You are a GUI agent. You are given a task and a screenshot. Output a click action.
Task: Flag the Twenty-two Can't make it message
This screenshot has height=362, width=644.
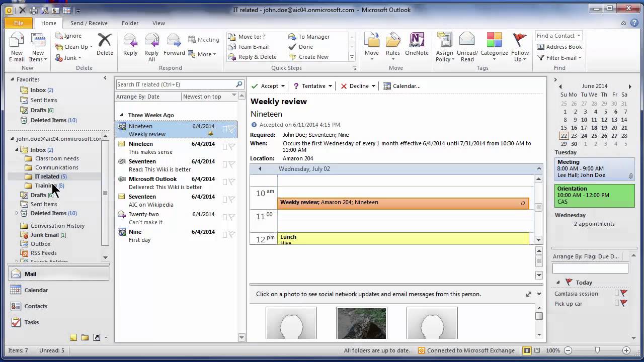pos(231,217)
